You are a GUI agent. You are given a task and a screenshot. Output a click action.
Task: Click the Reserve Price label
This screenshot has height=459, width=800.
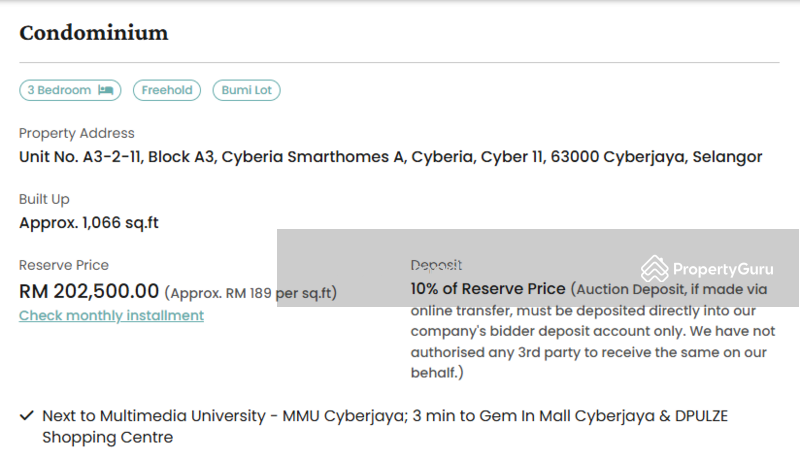64,265
